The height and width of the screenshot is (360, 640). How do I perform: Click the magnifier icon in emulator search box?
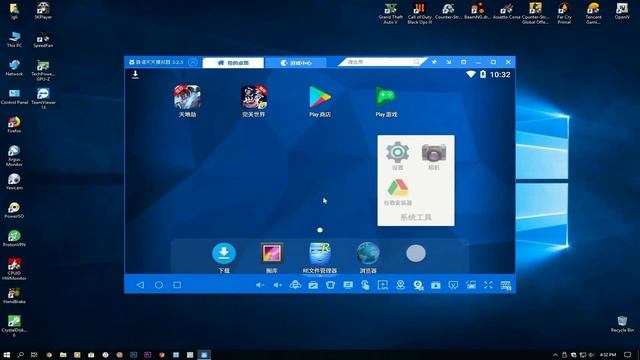click(416, 62)
